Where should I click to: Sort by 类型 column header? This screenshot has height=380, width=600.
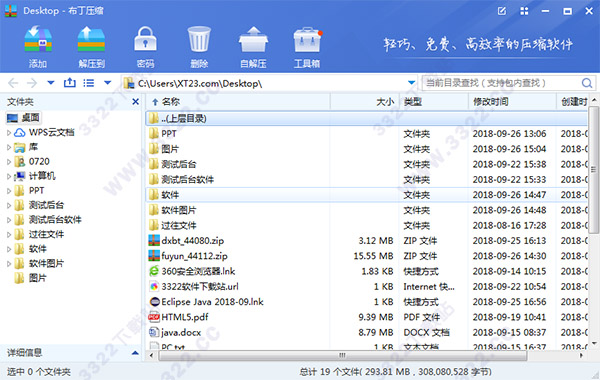pos(434,102)
